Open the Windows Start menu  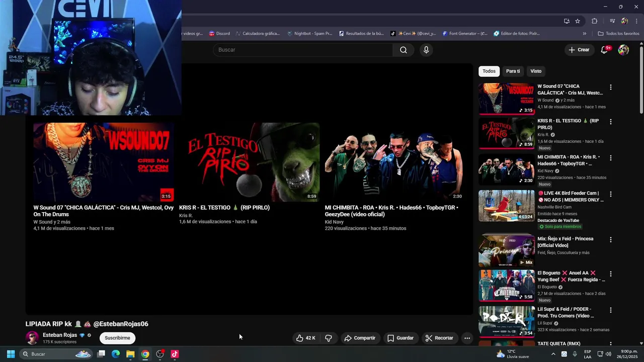pyautogui.click(x=11, y=354)
